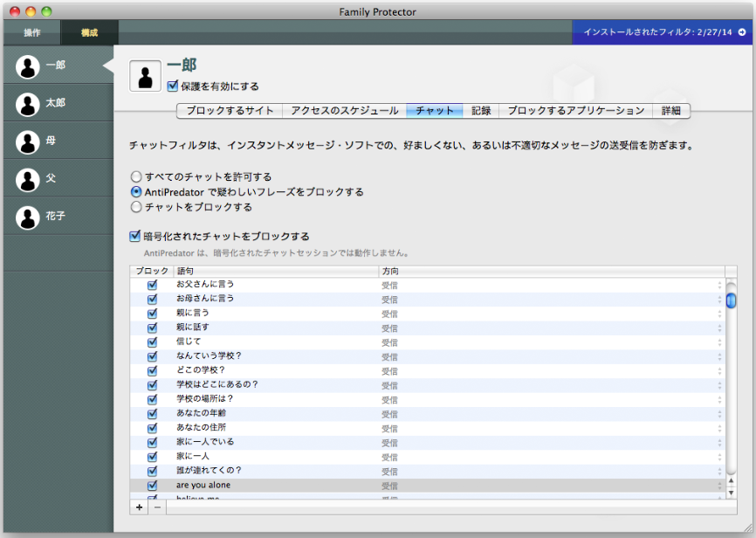Select user 花子 avatar in sidebar

27,217
